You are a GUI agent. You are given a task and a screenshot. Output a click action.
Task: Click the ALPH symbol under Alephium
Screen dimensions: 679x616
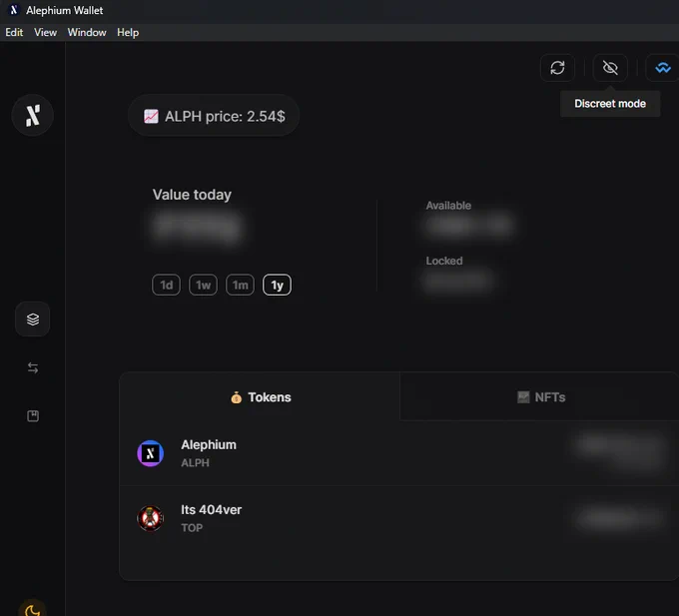click(195, 463)
